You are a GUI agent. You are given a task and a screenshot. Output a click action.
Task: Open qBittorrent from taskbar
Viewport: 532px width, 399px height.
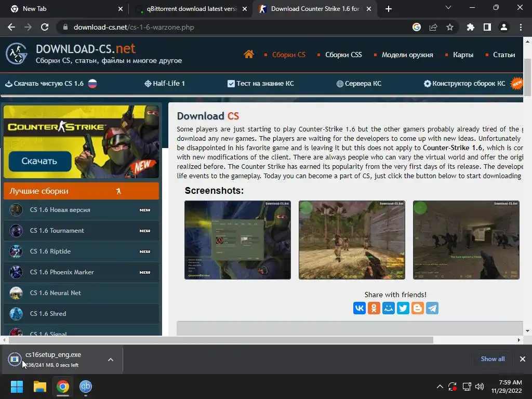point(86,387)
